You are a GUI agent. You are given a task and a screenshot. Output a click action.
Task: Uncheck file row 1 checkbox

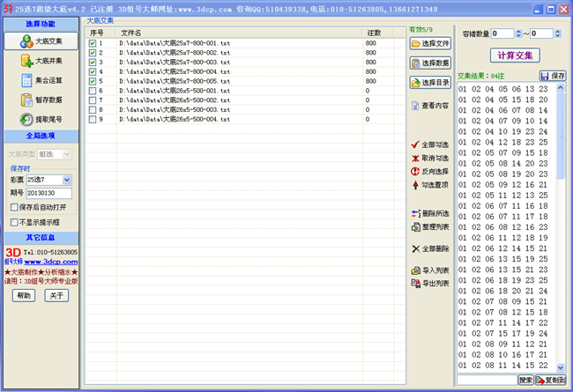[93, 43]
